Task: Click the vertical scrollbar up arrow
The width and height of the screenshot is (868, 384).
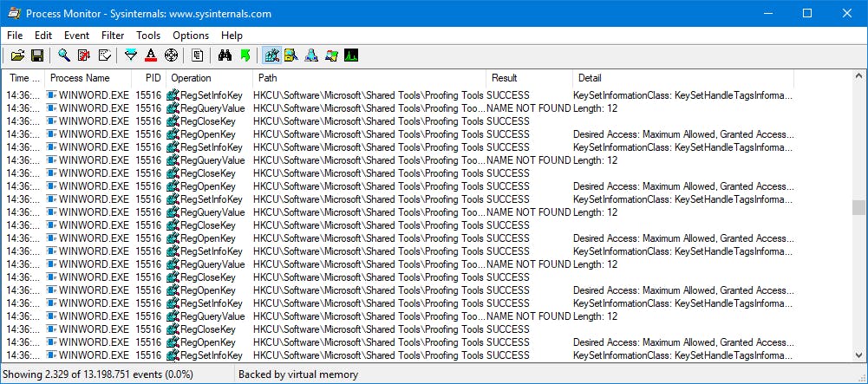Action: coord(858,76)
